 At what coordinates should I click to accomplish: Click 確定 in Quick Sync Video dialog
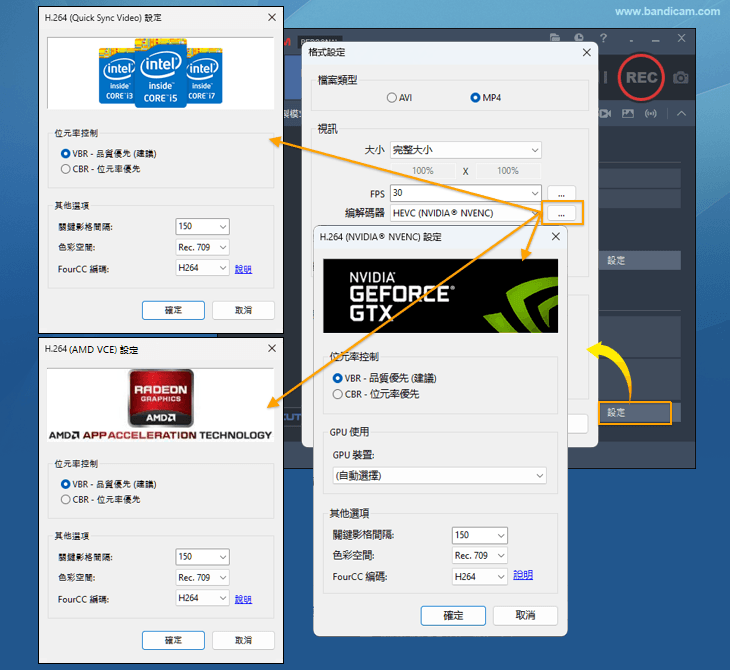pyautogui.click(x=173, y=310)
